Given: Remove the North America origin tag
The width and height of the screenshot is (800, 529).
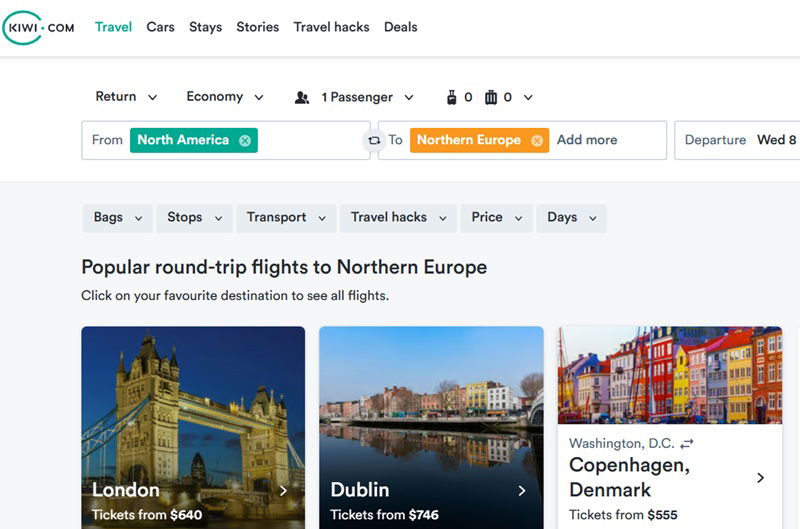Looking at the screenshot, I should (x=245, y=140).
